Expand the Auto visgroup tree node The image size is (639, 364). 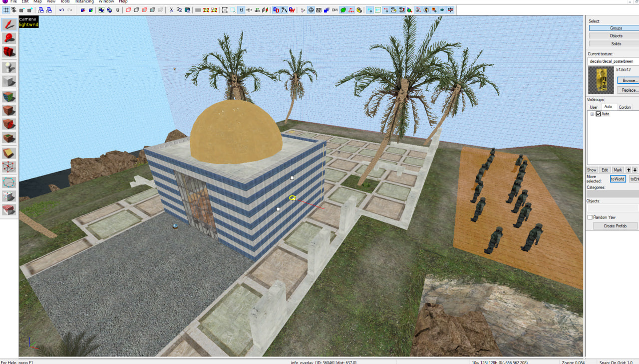(x=592, y=114)
